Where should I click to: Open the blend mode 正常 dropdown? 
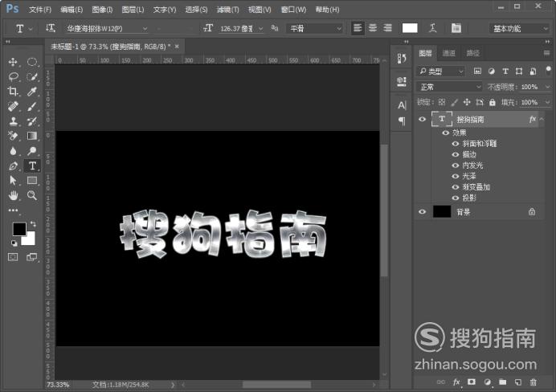[449, 87]
